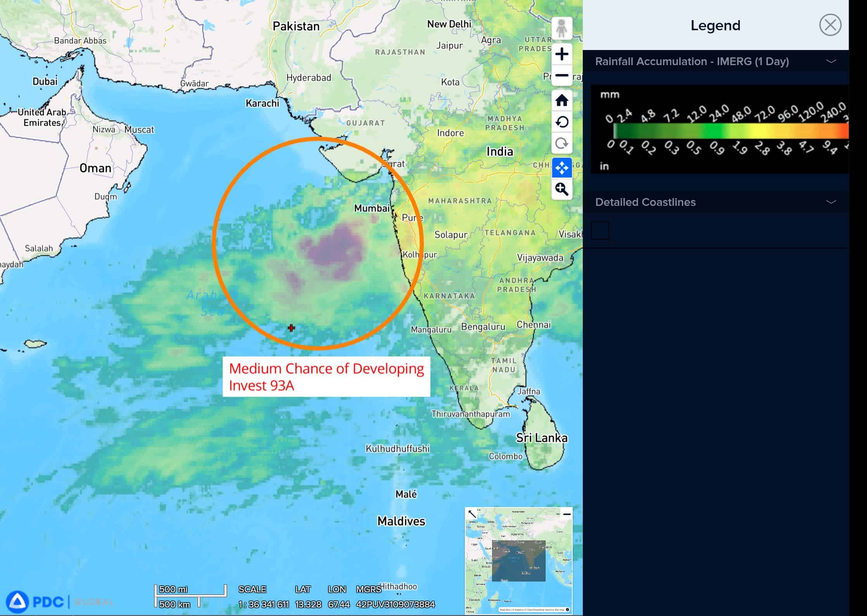
Task: Click the Kulhudhuffushi label
Action: coord(397,449)
